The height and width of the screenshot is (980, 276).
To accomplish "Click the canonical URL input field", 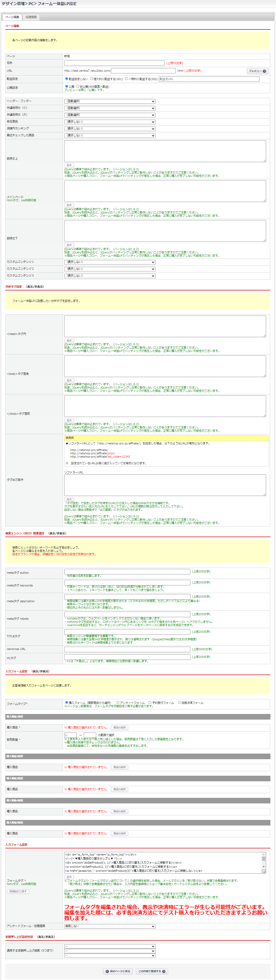I will (x=127, y=649).
